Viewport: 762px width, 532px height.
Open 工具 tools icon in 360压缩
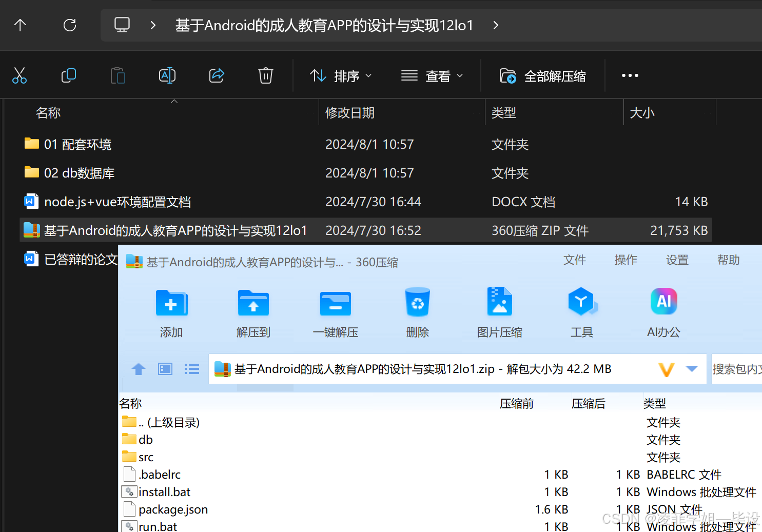tap(582, 312)
